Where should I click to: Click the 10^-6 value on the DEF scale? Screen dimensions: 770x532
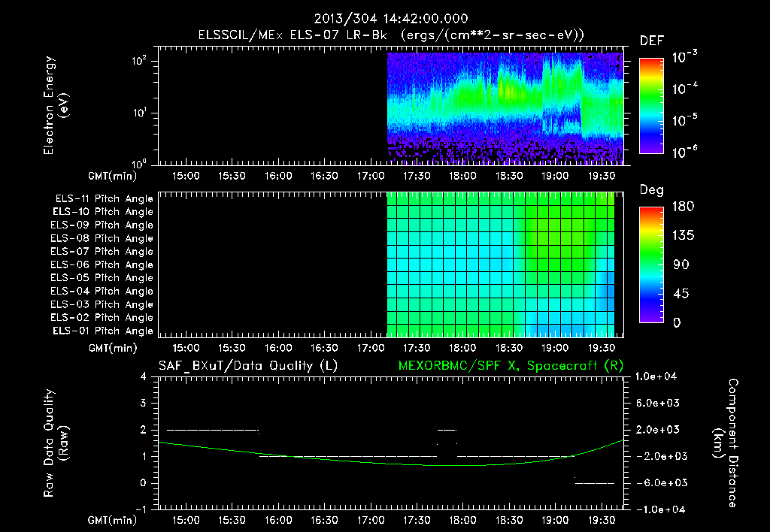pyautogui.click(x=684, y=152)
